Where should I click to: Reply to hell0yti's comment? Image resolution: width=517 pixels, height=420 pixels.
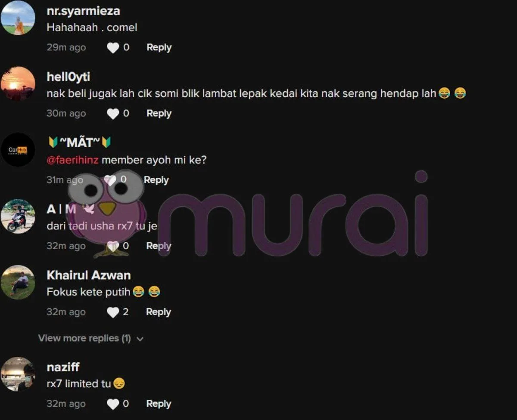pos(159,114)
